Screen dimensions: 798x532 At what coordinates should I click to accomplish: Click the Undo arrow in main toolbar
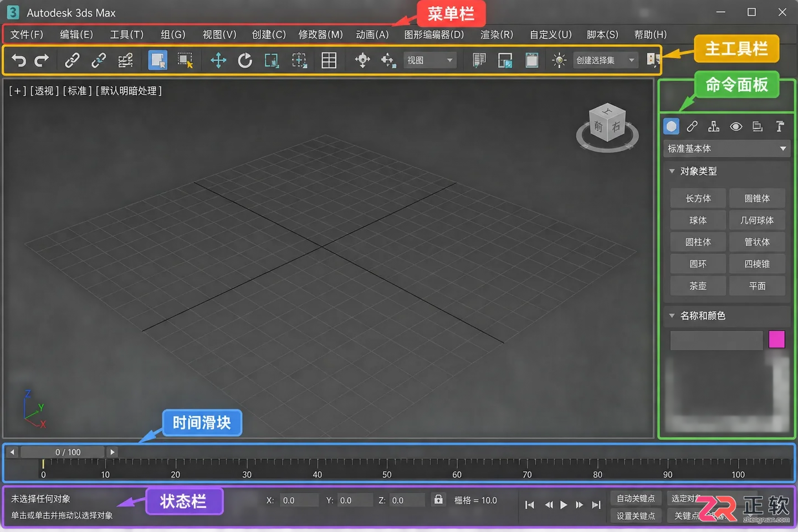pos(19,60)
